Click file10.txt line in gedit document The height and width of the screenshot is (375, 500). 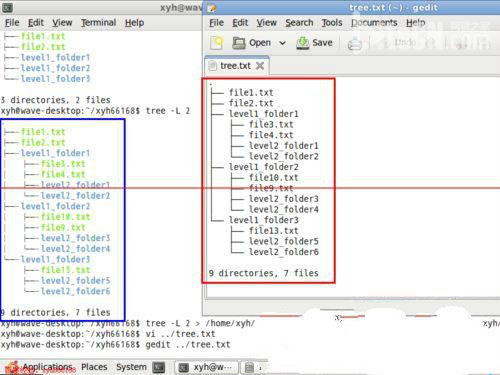(x=274, y=178)
